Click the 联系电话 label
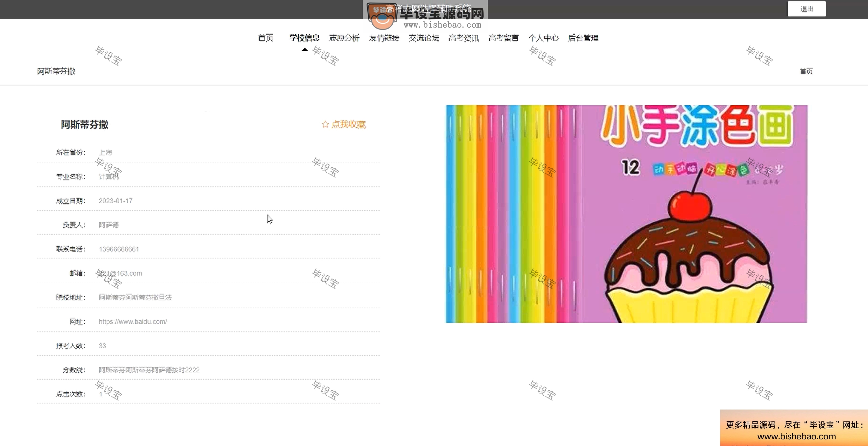This screenshot has width=868, height=446. [x=71, y=249]
